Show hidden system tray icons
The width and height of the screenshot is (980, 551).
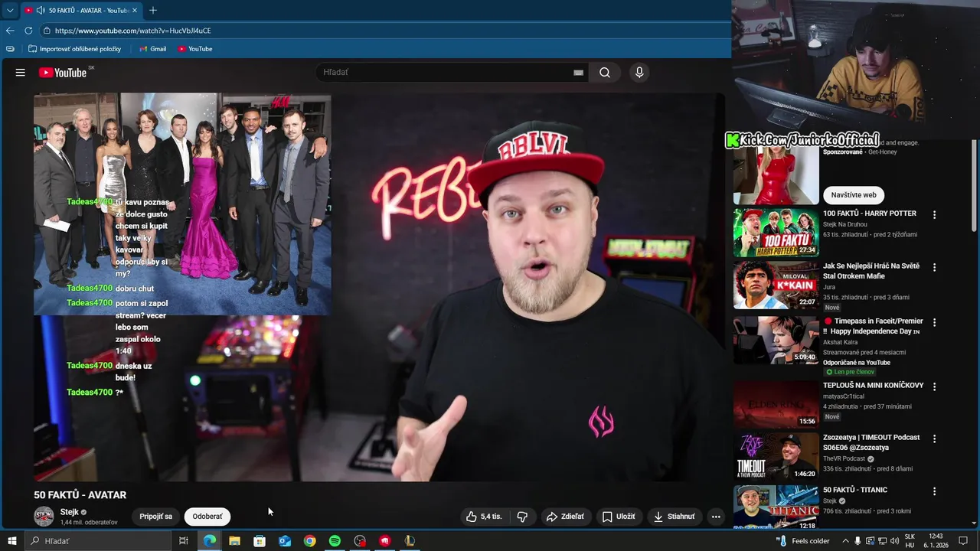846,541
